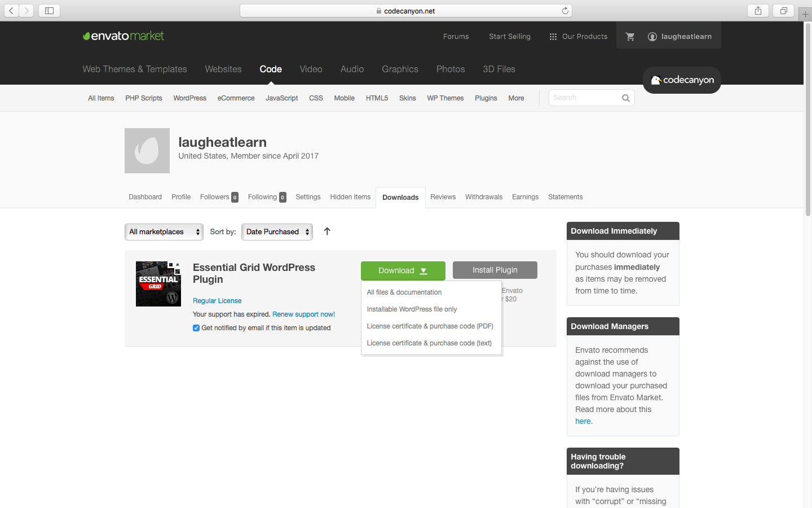Open the Date Purchased sort dropdown
Image resolution: width=812 pixels, height=508 pixels.
point(277,232)
